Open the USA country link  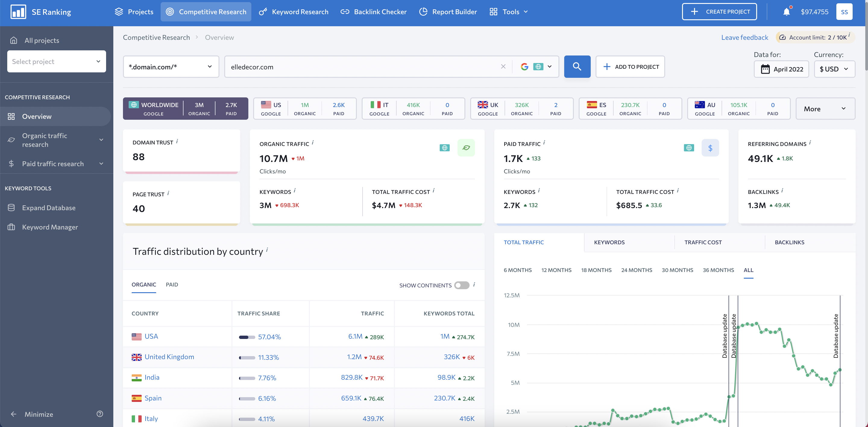[151, 336]
